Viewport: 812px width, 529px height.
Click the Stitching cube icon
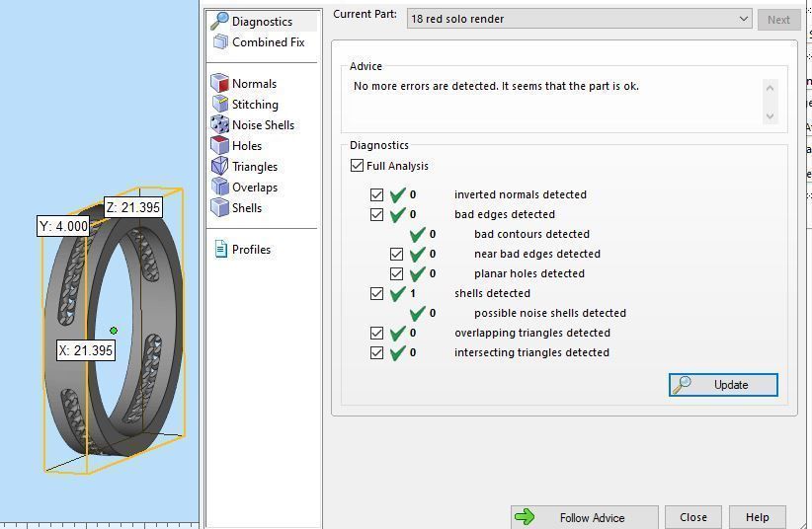pyautogui.click(x=219, y=104)
